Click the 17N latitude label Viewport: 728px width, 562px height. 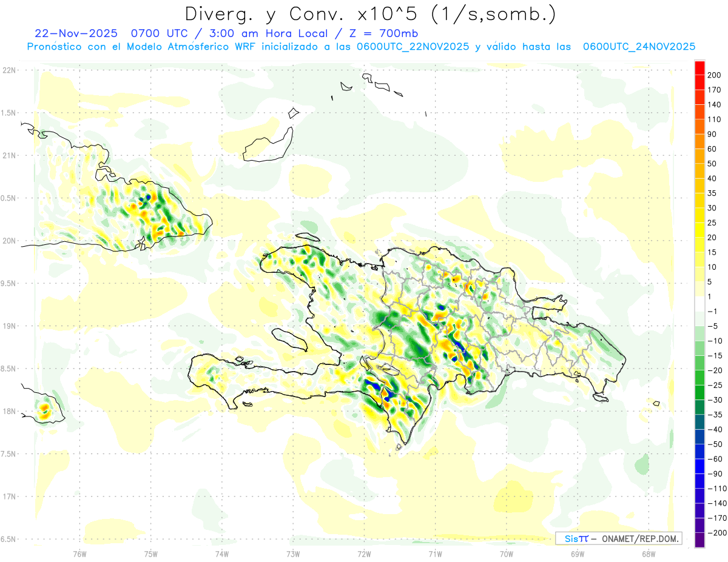coord(8,497)
